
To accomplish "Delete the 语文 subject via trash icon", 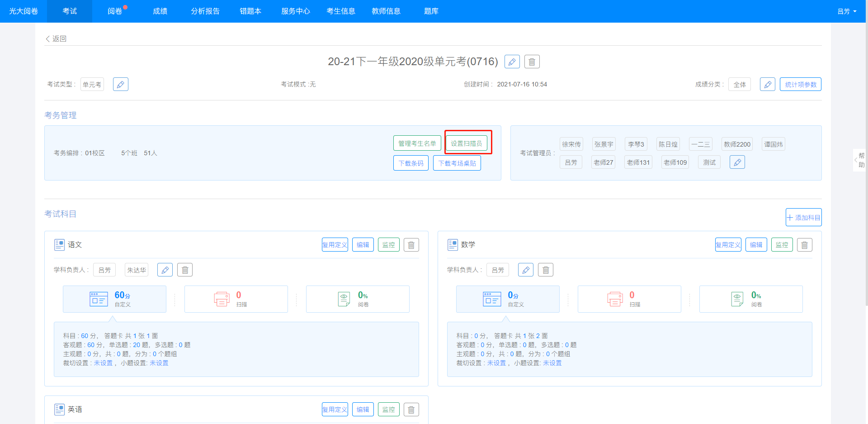I will (411, 245).
